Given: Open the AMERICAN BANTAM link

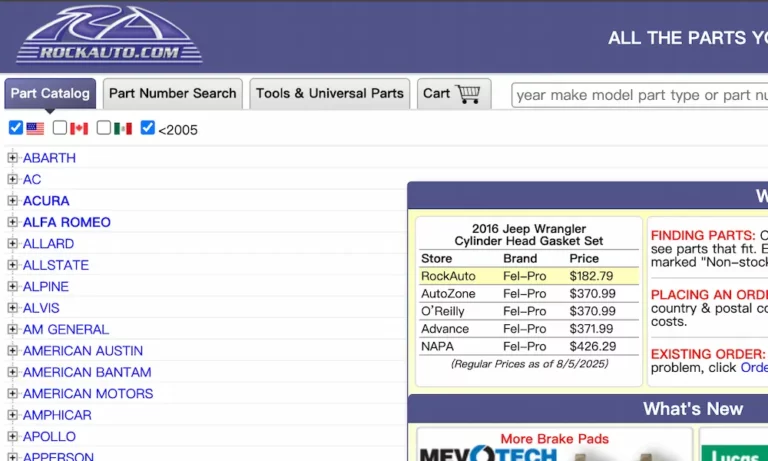Looking at the screenshot, I should coord(87,372).
